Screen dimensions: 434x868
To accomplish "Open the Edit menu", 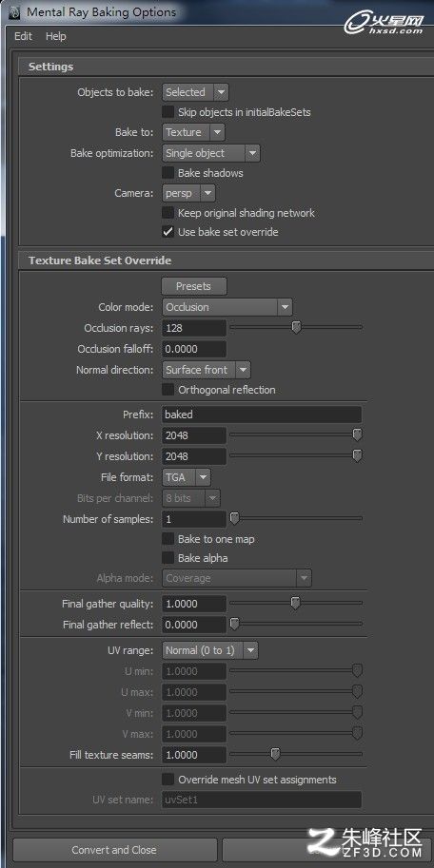I will click(23, 36).
